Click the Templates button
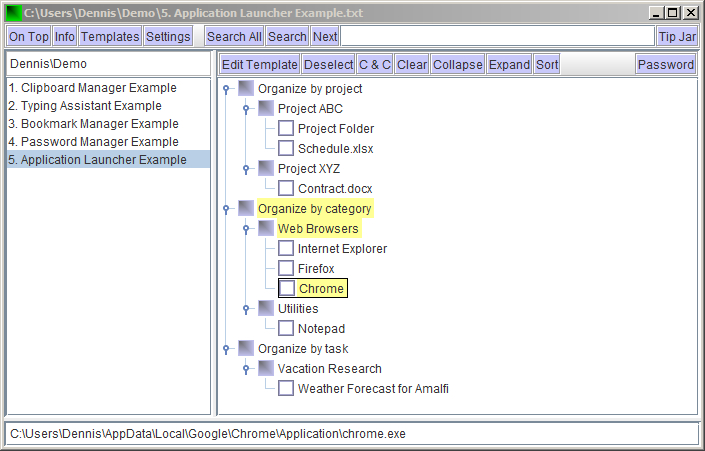Viewport: 705px width, 451px height. (110, 36)
